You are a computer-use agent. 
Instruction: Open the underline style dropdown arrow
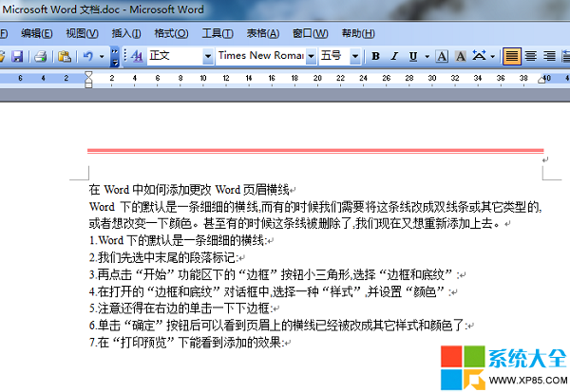pyautogui.click(x=427, y=56)
